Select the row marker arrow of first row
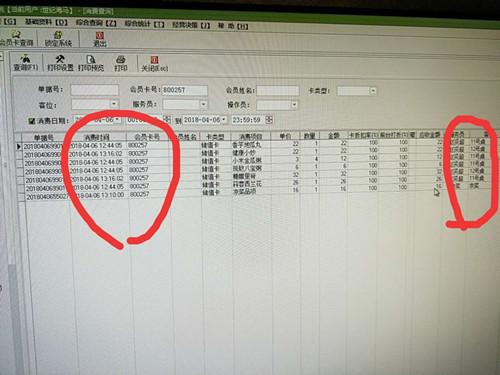This screenshot has height=375, width=500. click(19, 146)
